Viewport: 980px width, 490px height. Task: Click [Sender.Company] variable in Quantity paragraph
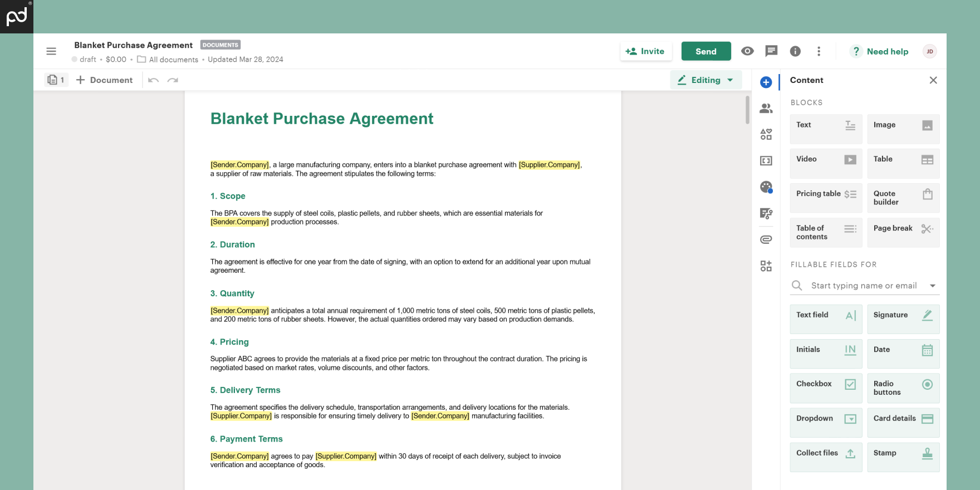tap(239, 311)
